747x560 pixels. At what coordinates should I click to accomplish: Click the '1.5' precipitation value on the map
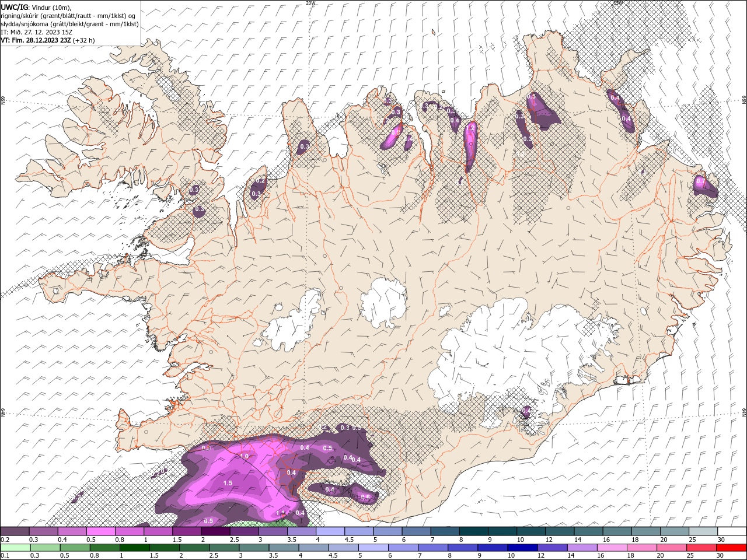228,483
